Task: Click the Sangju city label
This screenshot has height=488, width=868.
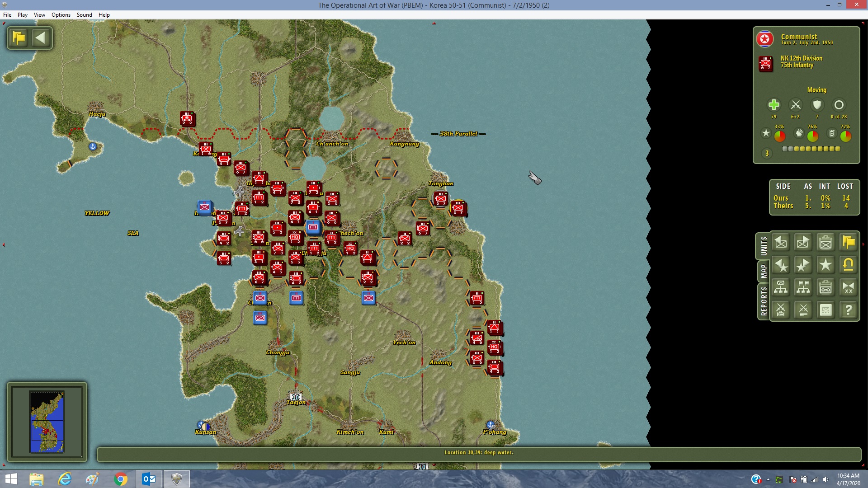Action: (x=350, y=372)
